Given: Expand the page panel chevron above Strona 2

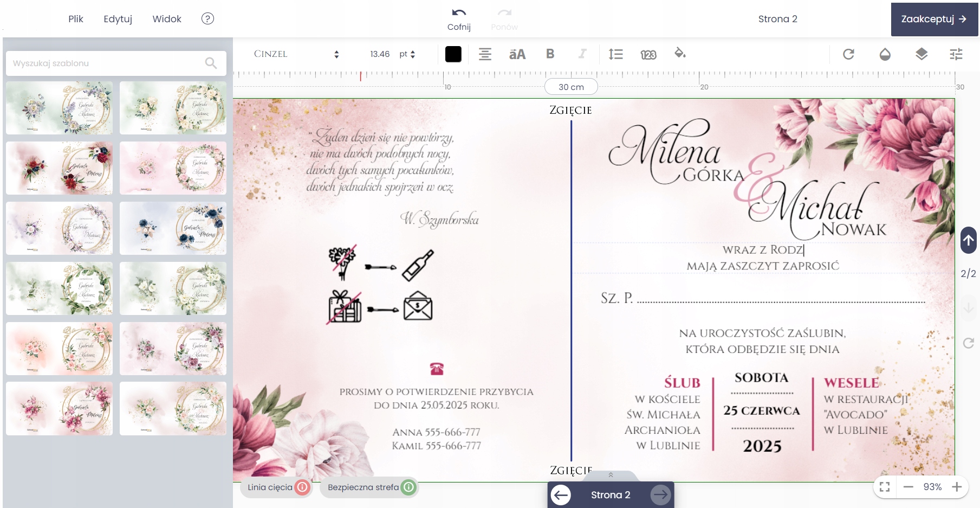Looking at the screenshot, I should point(611,475).
